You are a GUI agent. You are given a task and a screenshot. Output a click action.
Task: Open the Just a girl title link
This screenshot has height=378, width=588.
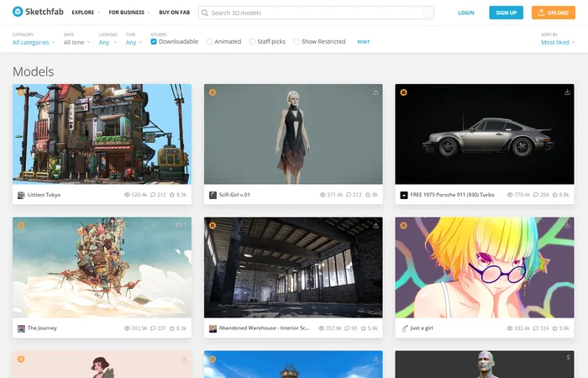(x=422, y=328)
